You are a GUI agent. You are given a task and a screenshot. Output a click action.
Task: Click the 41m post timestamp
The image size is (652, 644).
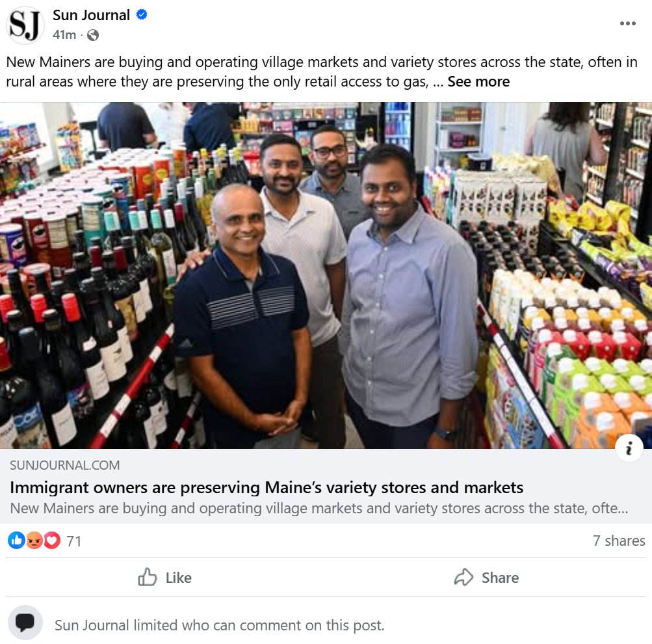click(x=64, y=35)
